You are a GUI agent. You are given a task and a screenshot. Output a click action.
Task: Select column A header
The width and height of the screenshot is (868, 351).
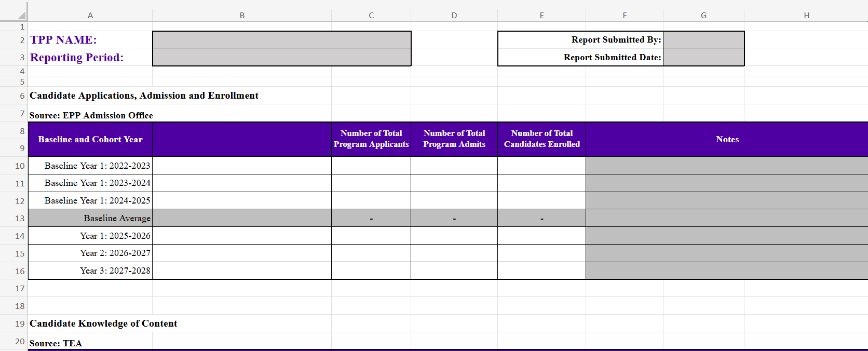(90, 16)
